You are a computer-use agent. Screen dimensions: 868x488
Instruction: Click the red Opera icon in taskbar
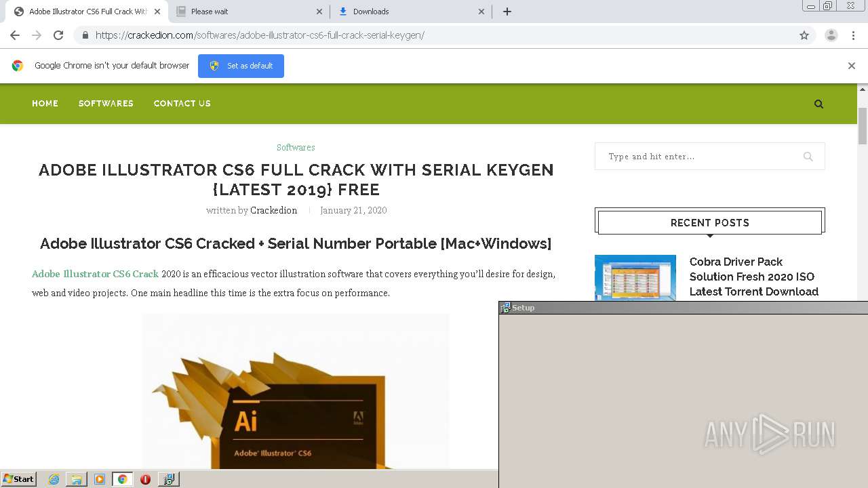[145, 479]
